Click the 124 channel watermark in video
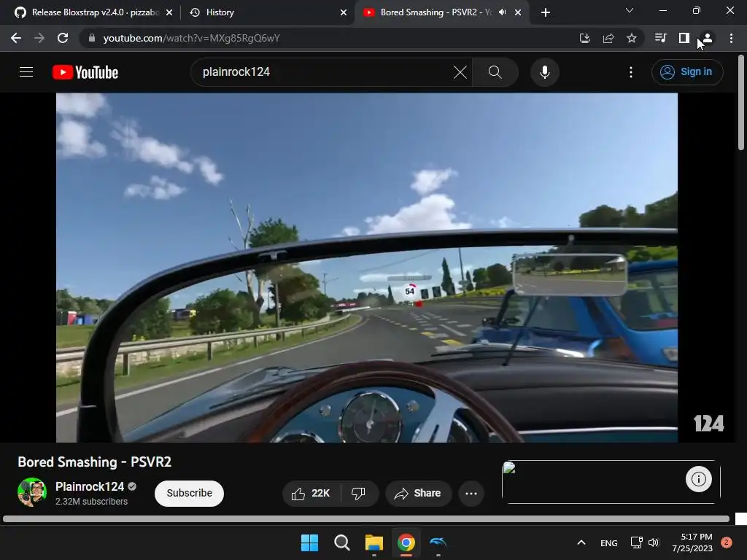747x560 pixels. click(708, 424)
